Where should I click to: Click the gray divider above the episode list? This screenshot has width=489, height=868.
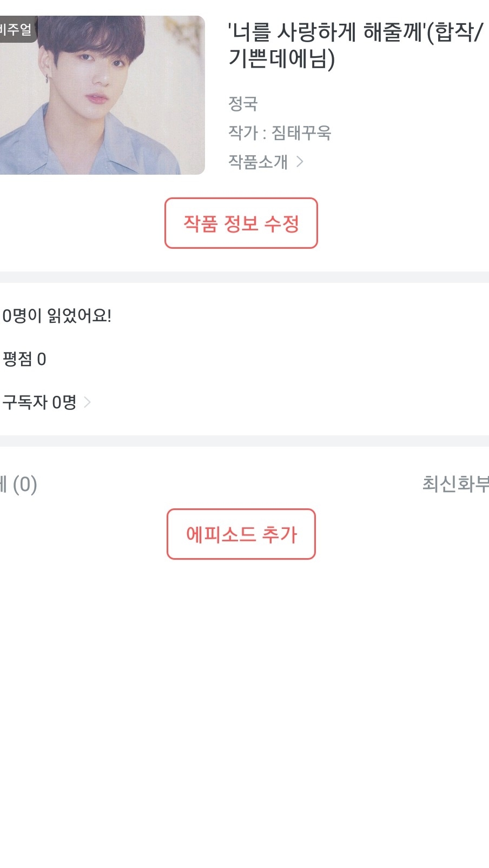244,441
